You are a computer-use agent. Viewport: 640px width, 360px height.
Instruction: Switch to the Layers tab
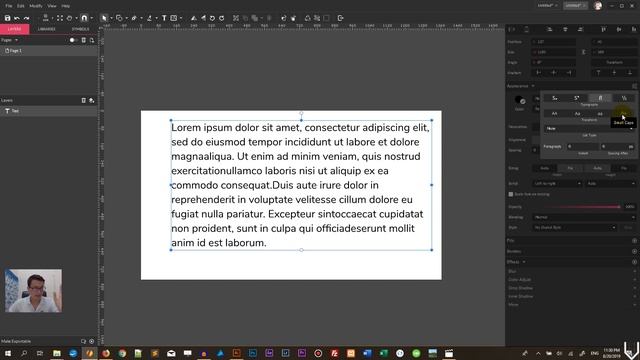tap(14, 29)
